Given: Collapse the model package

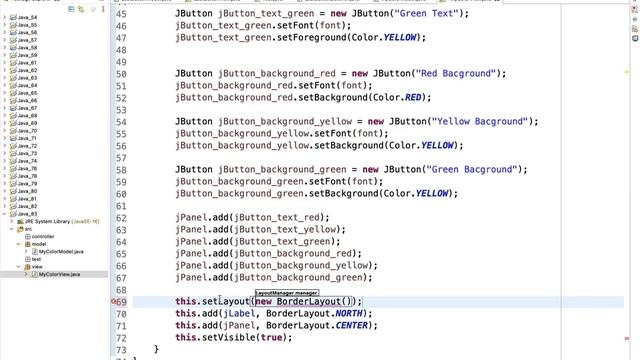Looking at the screenshot, I should tap(19, 244).
